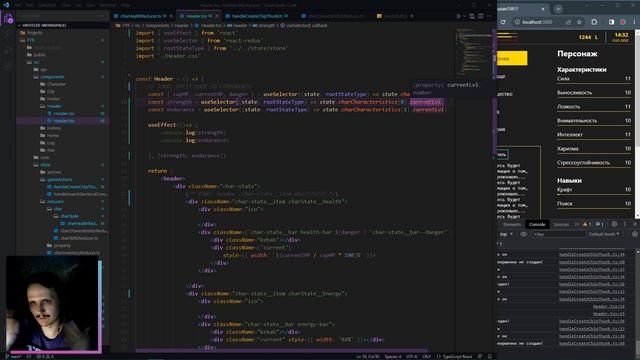Click the Сила characteristic progress bar
Image resolution: width=640 pixels, height=360 pixels.
(x=594, y=84)
